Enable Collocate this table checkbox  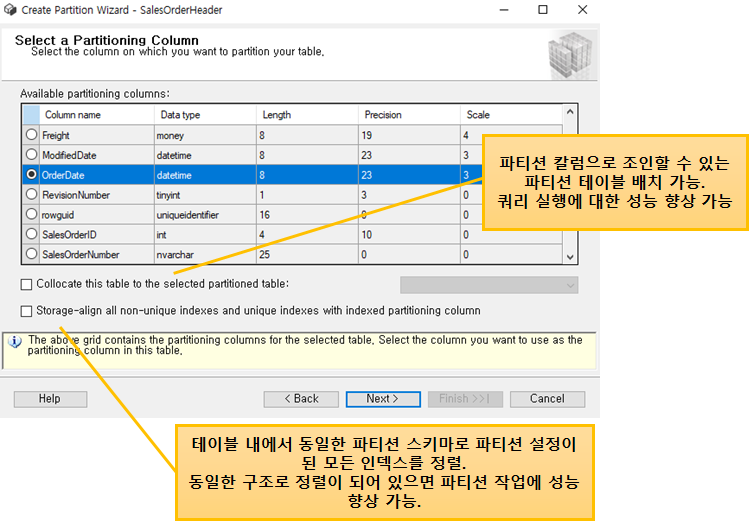pos(26,285)
